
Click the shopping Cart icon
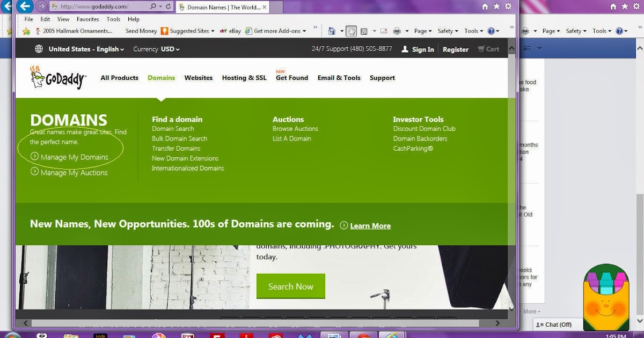click(480, 49)
